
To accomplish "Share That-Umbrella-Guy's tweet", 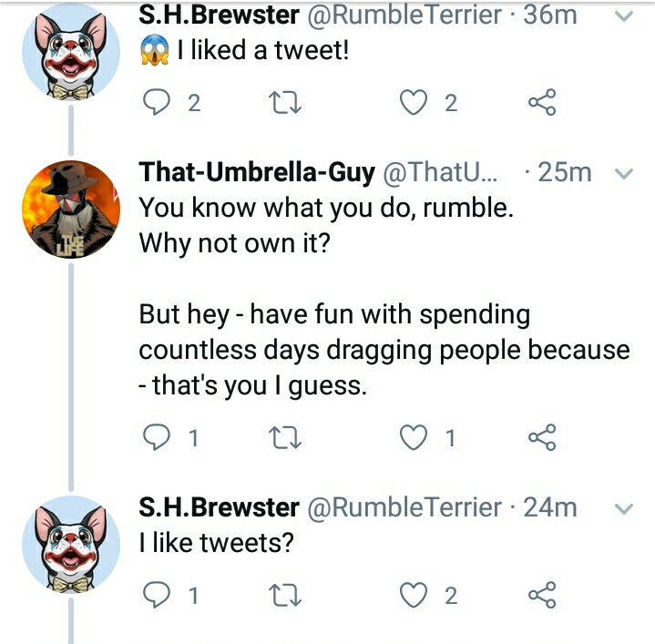I will 542,437.
